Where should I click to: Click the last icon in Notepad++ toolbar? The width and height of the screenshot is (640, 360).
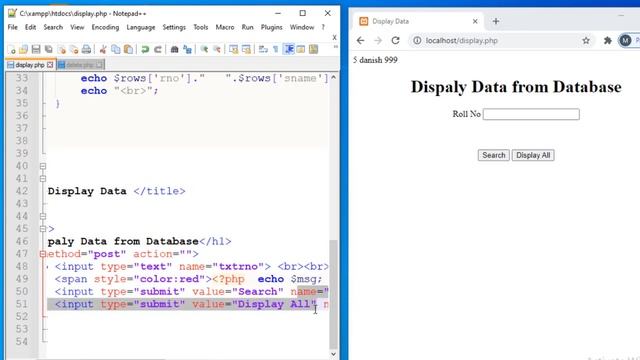click(x=313, y=49)
